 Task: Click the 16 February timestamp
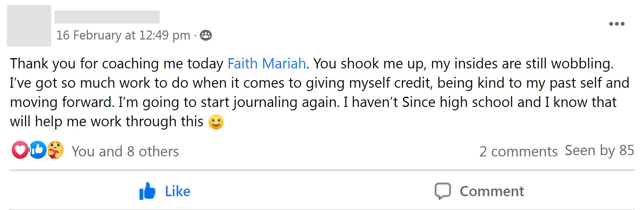pyautogui.click(x=123, y=36)
